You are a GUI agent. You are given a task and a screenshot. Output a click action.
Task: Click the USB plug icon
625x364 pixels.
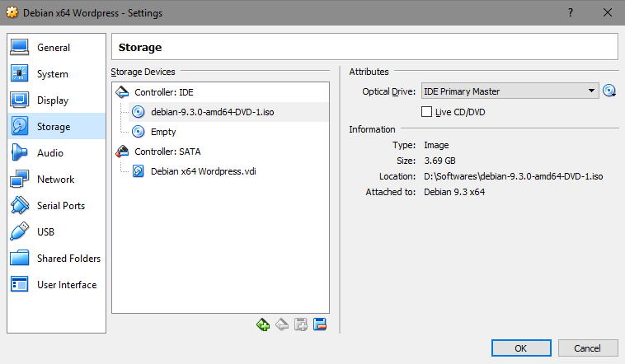click(x=19, y=231)
